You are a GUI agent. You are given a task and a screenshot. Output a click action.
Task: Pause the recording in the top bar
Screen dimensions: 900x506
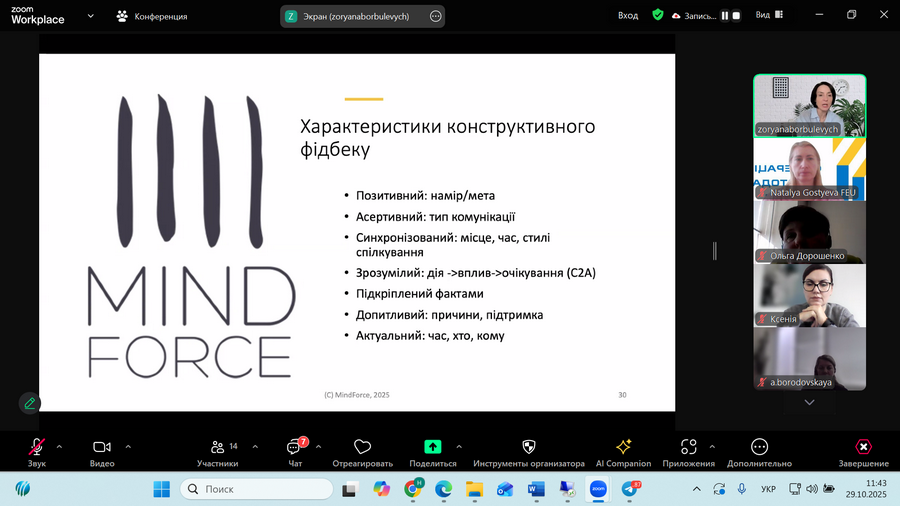(x=725, y=16)
